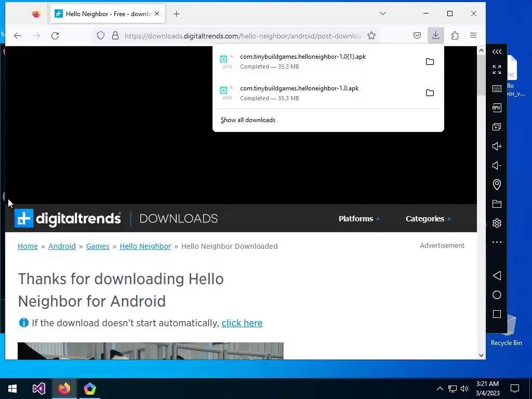
Task: Expand the Categories menu
Action: [x=428, y=219]
